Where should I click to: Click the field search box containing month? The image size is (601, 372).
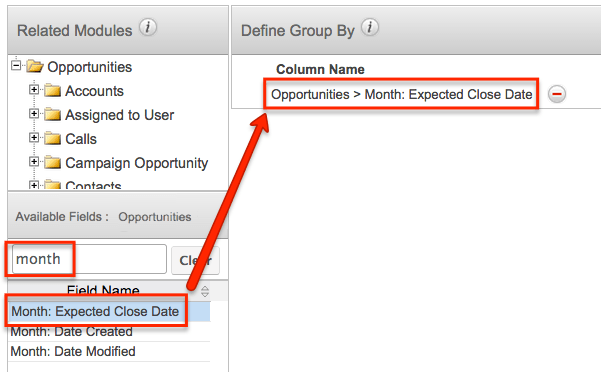click(89, 259)
